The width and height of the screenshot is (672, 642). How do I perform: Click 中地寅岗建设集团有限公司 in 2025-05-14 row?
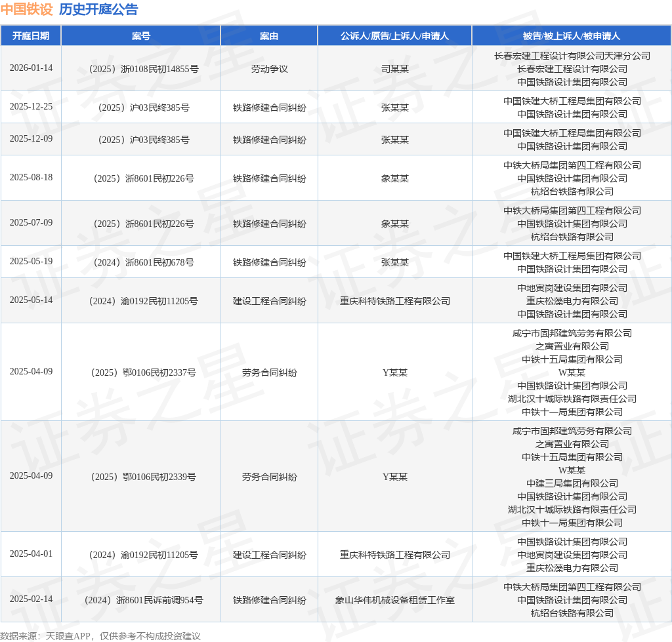[x=572, y=288]
